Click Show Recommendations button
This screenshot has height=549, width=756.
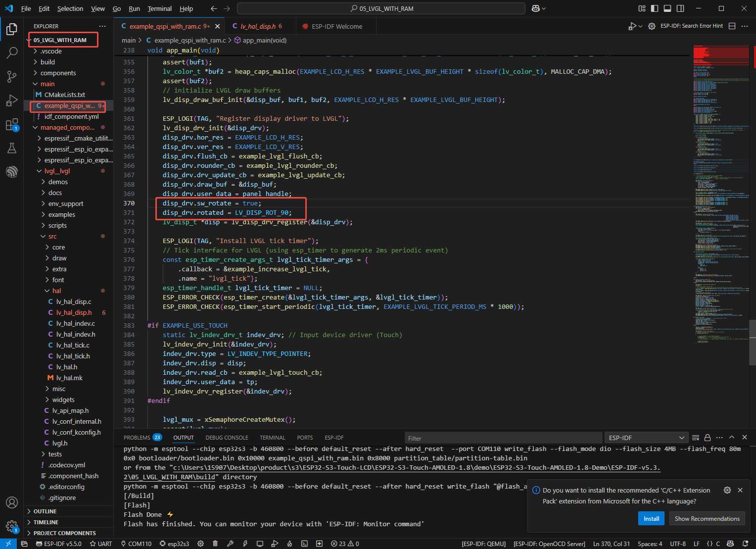(707, 518)
